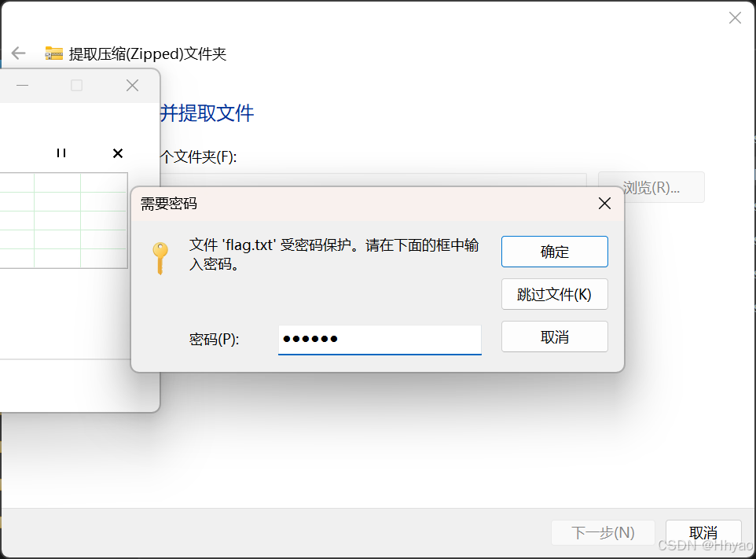Close the 需要密码 password dialog
Viewport: 756px width, 559px height.
pos(604,204)
